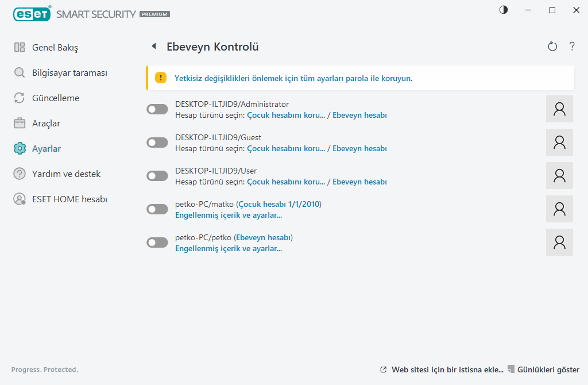588x385 pixels.
Task: Toggle parental control for petko-PC/matko
Action: click(x=157, y=209)
